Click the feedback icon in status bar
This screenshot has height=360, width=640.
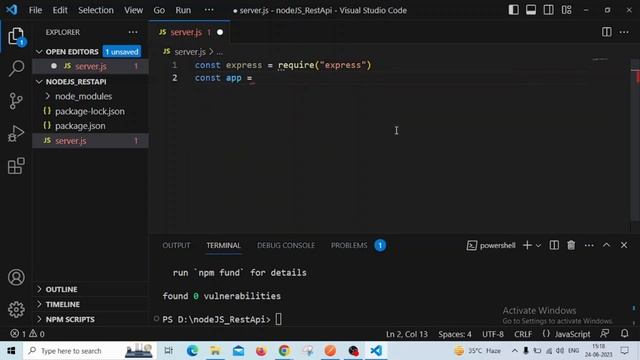[x=605, y=334]
